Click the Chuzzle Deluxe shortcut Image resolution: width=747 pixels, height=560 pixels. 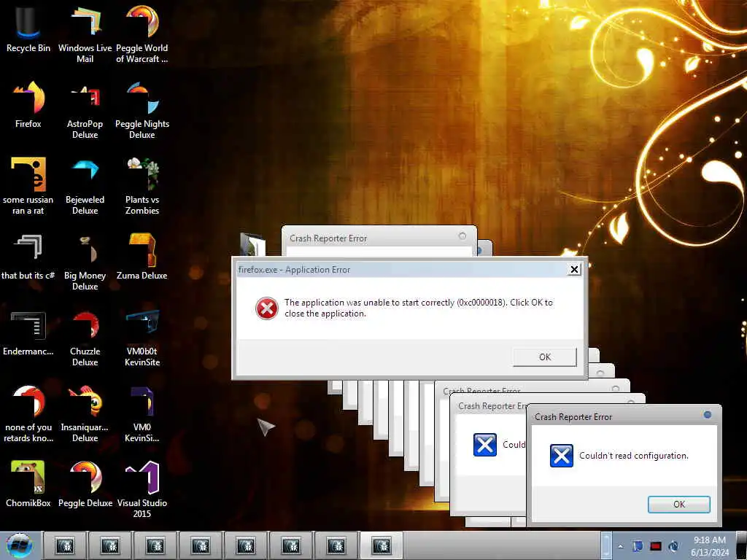point(85,337)
